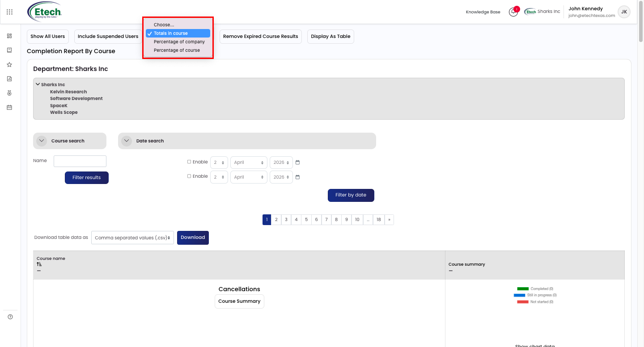The width and height of the screenshot is (644, 347).
Task: Sort by the Course name sort icon
Action: point(39,264)
